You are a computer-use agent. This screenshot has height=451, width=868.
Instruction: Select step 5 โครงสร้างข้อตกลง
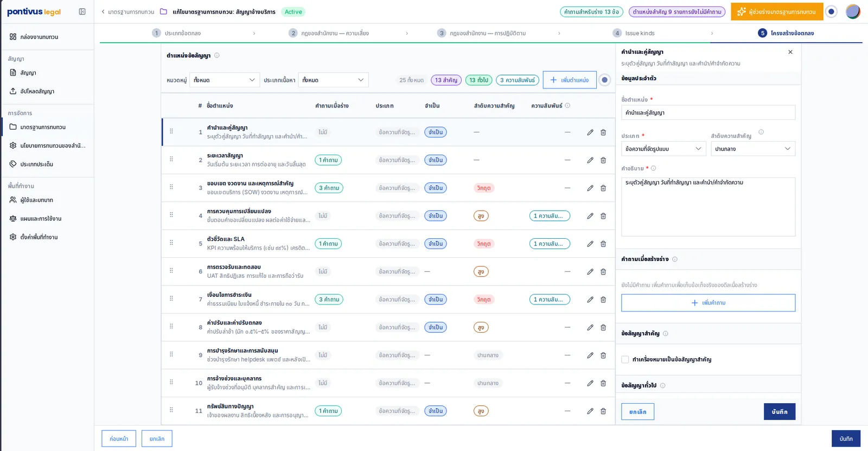[x=786, y=33]
